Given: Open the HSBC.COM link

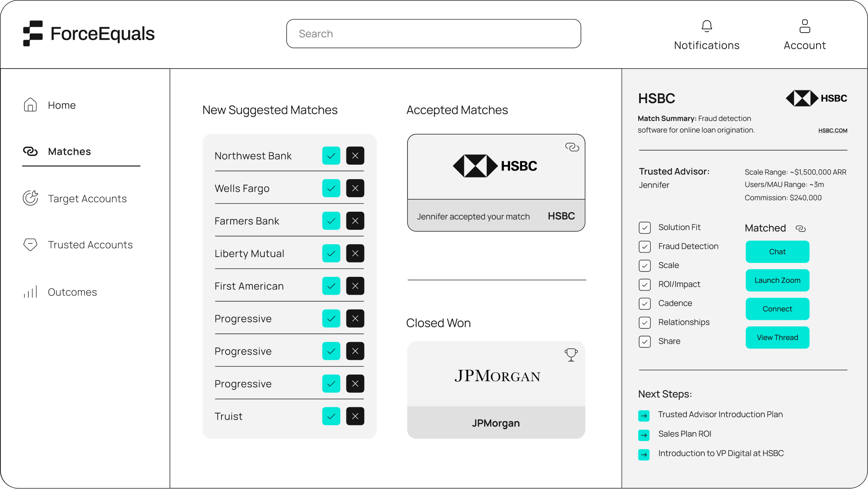Looking at the screenshot, I should [833, 130].
